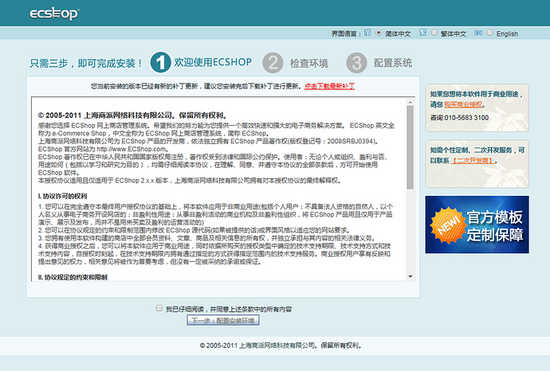Click scroll up arrow of license box

410,102
